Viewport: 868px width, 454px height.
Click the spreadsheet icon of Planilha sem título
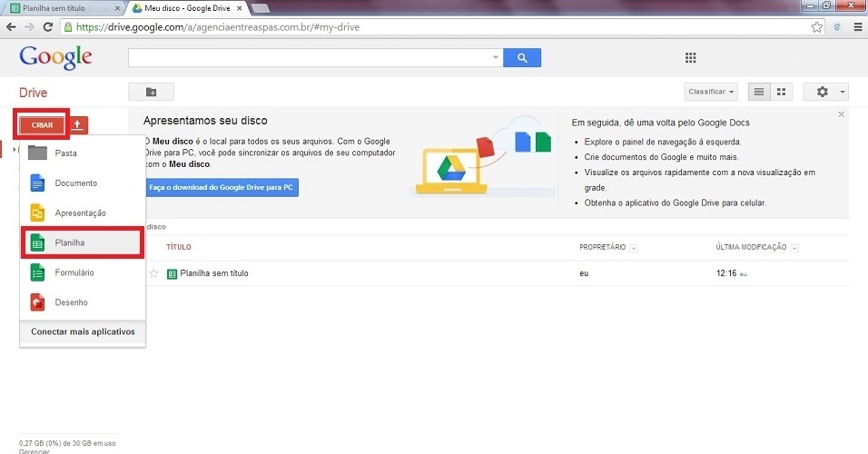172,273
